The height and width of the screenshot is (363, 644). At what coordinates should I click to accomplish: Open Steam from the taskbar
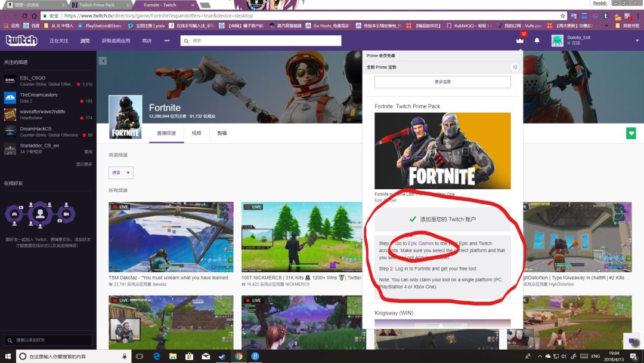click(222, 356)
